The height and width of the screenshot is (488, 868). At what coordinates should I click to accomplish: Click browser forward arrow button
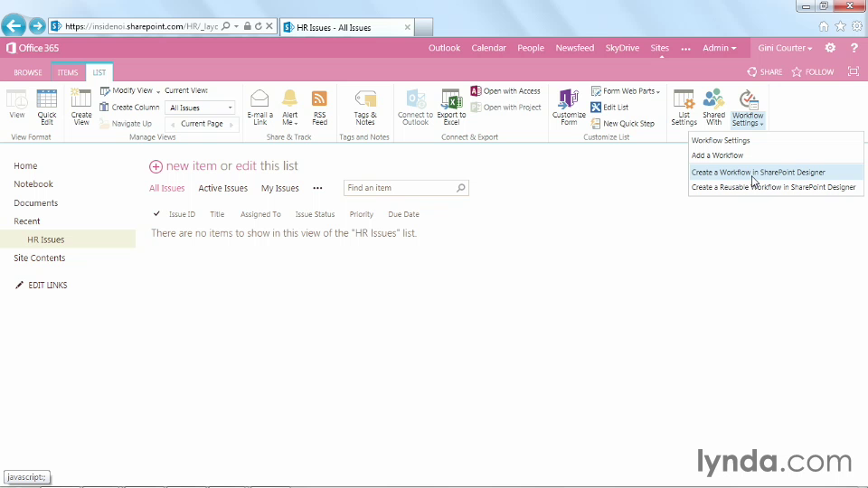point(37,26)
